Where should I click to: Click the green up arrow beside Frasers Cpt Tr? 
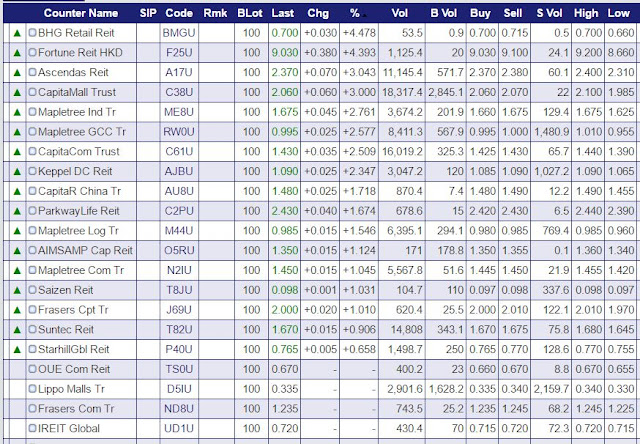(17, 310)
